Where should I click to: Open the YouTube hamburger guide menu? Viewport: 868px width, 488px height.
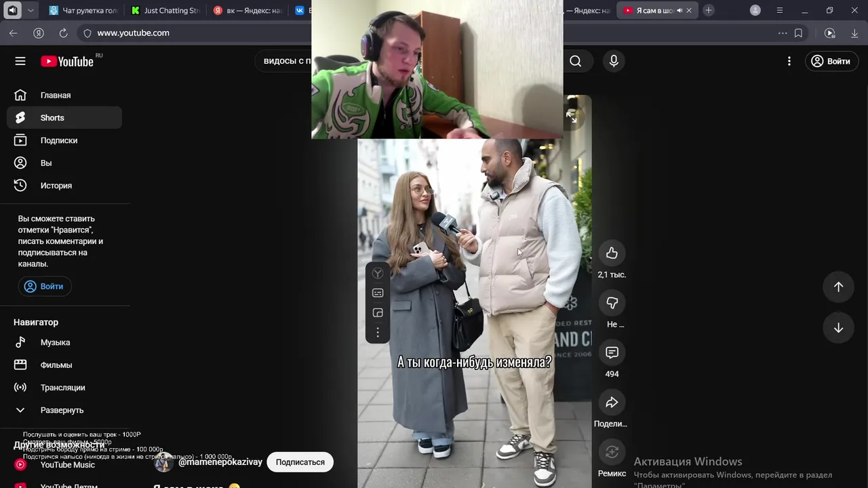tap(20, 61)
